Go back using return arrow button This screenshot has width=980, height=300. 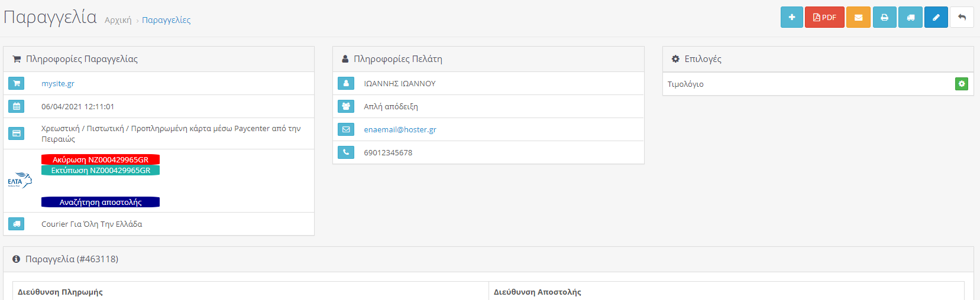[x=962, y=17]
